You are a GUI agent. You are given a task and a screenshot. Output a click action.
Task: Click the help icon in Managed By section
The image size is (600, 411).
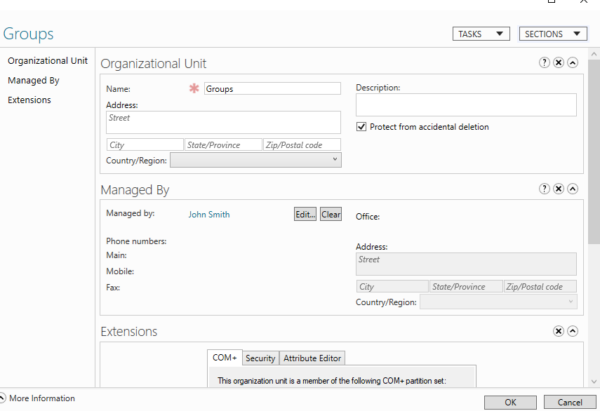545,188
